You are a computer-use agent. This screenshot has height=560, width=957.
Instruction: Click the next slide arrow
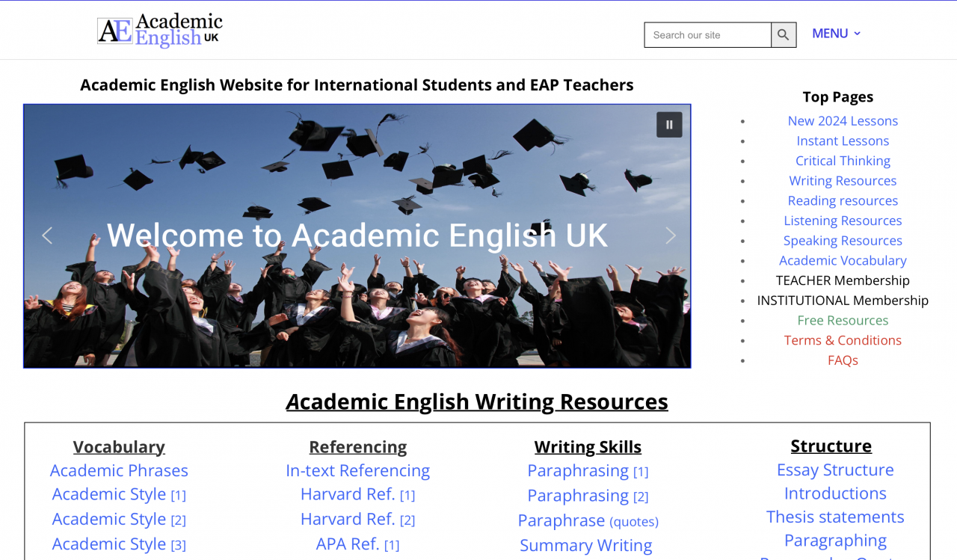tap(670, 236)
